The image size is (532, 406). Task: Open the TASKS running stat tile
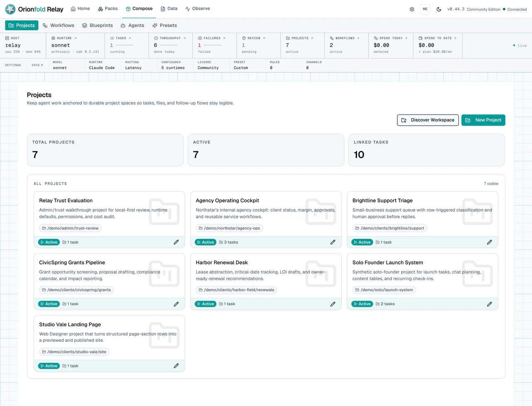[x=126, y=45]
